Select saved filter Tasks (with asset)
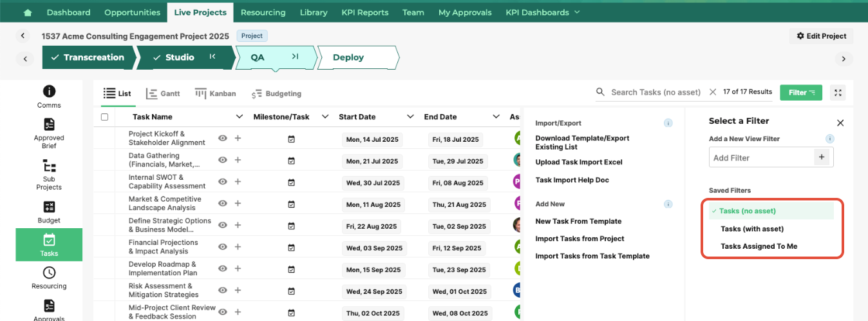Image resolution: width=868 pixels, height=321 pixels. pyautogui.click(x=752, y=229)
